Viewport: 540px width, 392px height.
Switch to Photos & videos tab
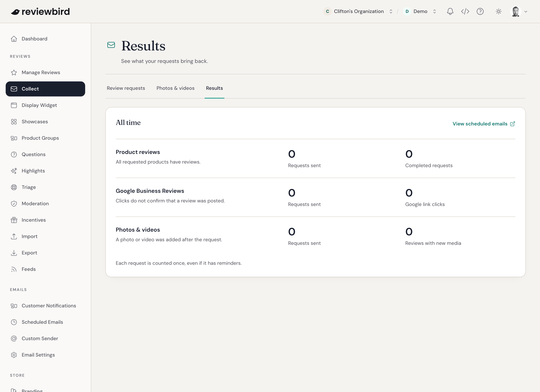[x=175, y=88]
